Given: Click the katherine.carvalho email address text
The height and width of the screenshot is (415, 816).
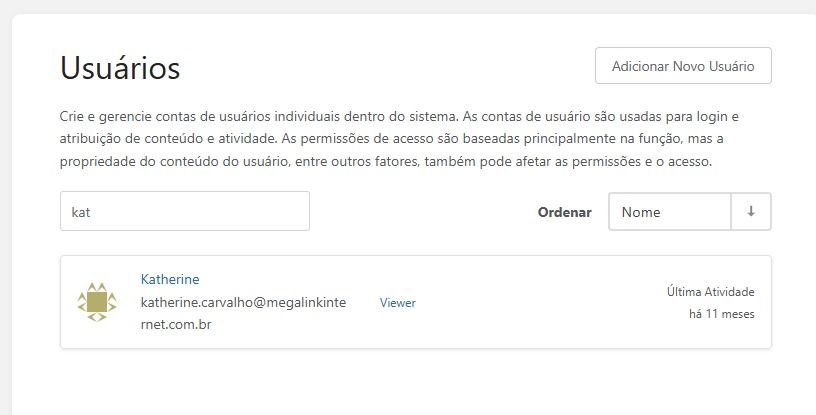Looking at the screenshot, I should point(243,303).
